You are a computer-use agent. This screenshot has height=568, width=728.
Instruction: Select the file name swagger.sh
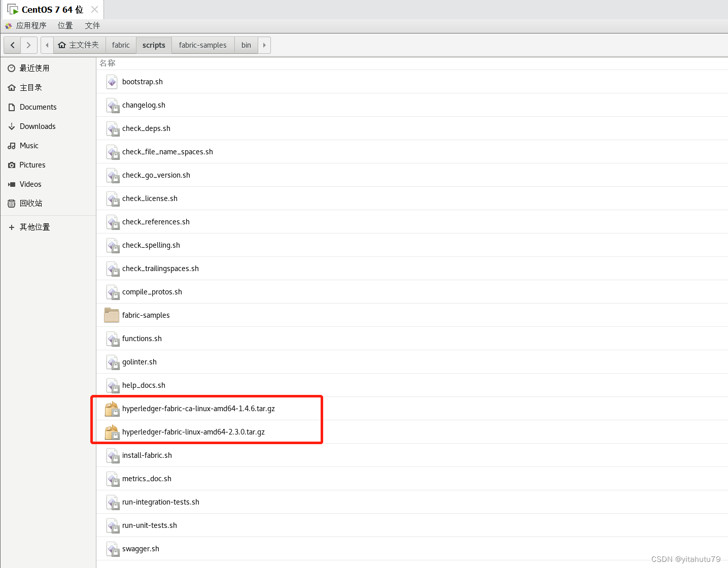(x=141, y=549)
